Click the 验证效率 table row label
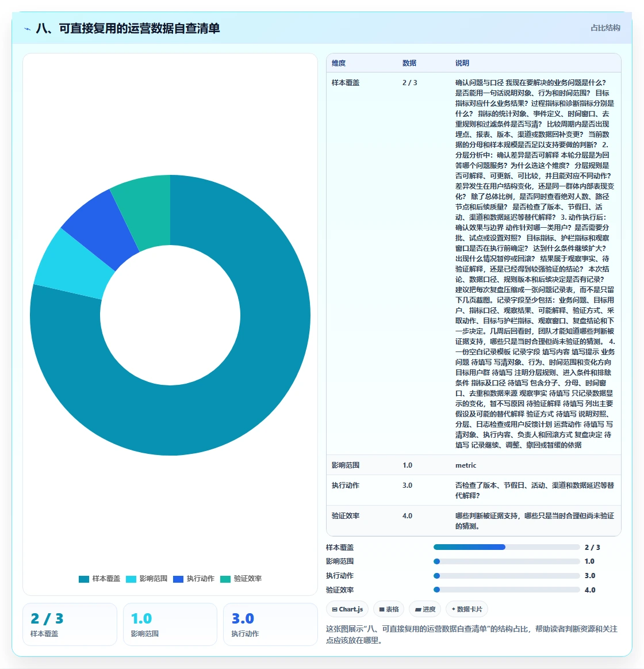 pos(346,516)
